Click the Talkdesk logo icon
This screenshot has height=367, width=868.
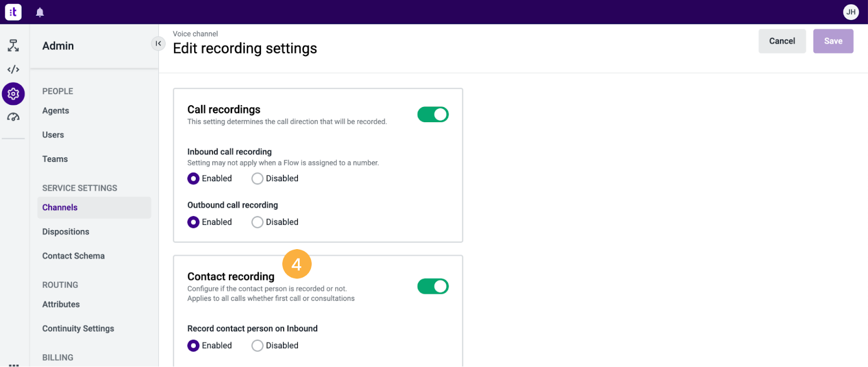13,12
